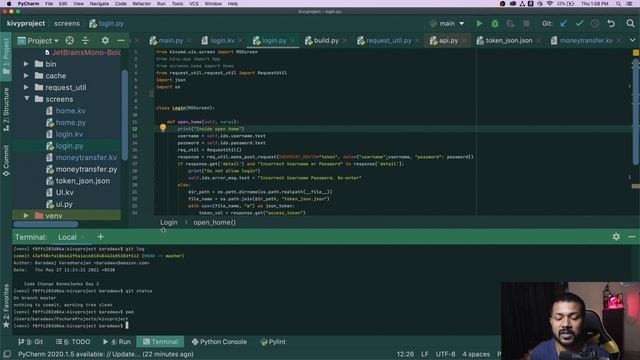Image resolution: width=640 pixels, height=360 pixels.
Task: Hide the Project tool window
Action: [x=121, y=40]
